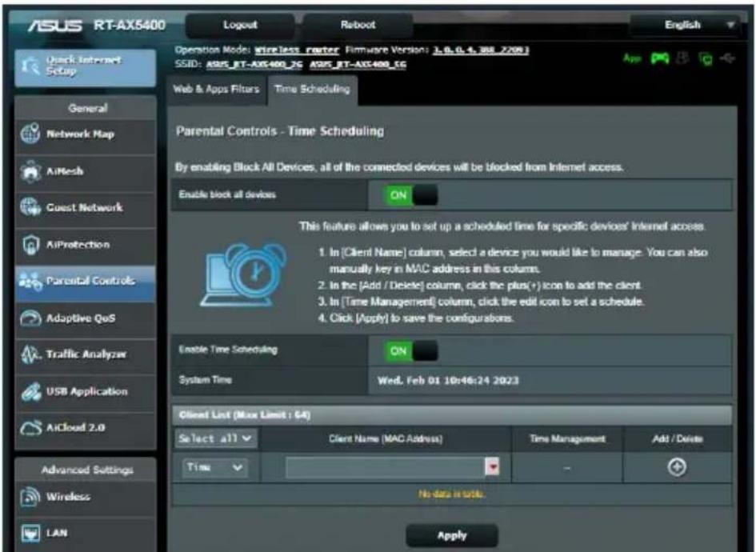756x552 pixels.
Task: Open the firmware version link
Action: click(480, 50)
